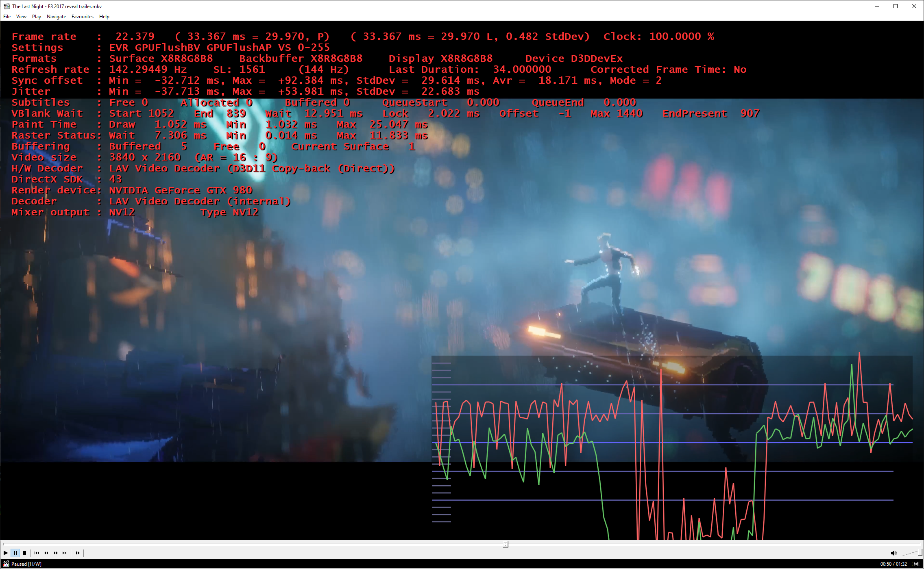Open the File menu
Viewport: 924px width, 569px height.
[7, 17]
